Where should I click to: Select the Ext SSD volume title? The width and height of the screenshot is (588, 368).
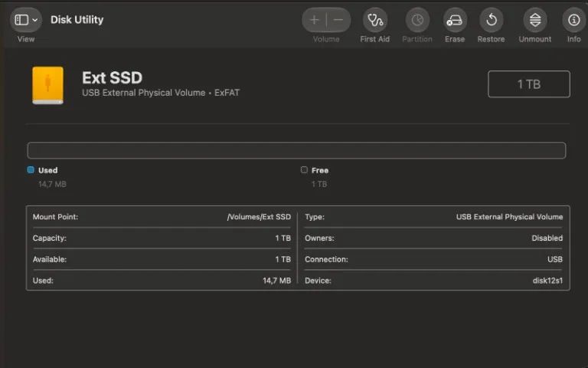point(112,77)
